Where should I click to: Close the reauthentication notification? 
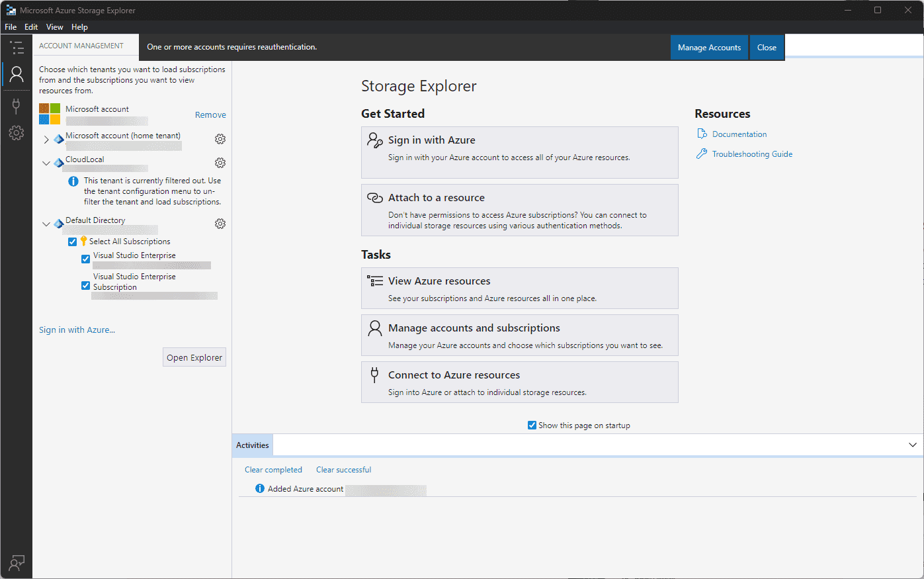(767, 48)
